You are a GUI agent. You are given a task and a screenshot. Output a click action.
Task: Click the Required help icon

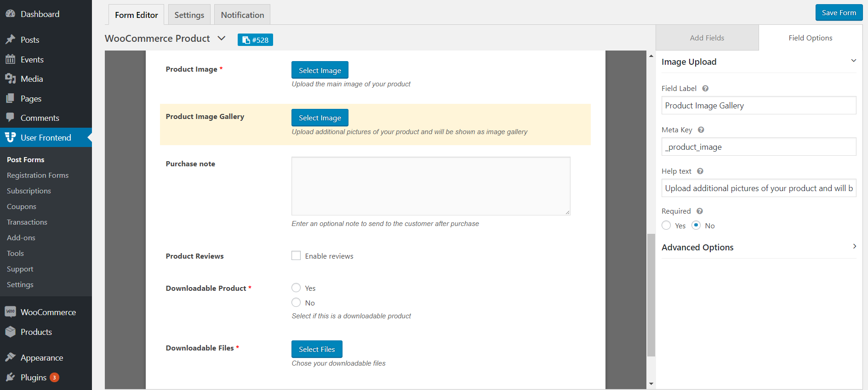(700, 211)
